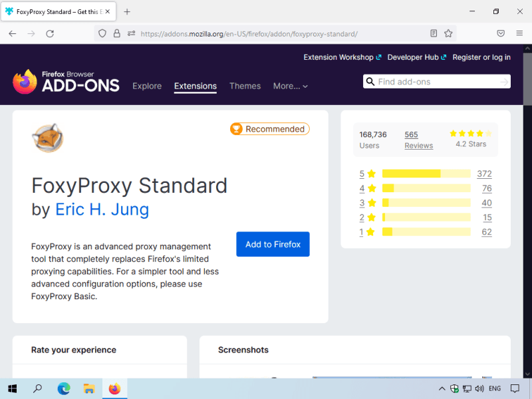Click the site padlock security icon
Image resolution: width=532 pixels, height=399 pixels.
pos(116,33)
